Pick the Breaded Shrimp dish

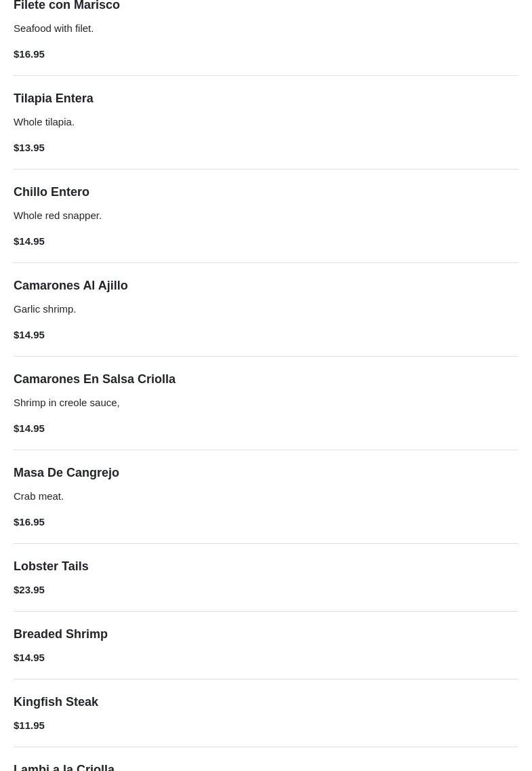(x=60, y=634)
